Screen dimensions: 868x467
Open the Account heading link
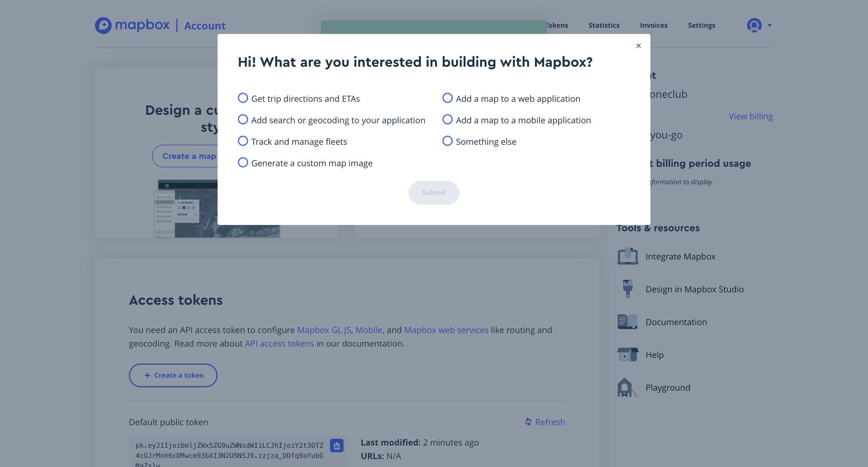coord(205,26)
